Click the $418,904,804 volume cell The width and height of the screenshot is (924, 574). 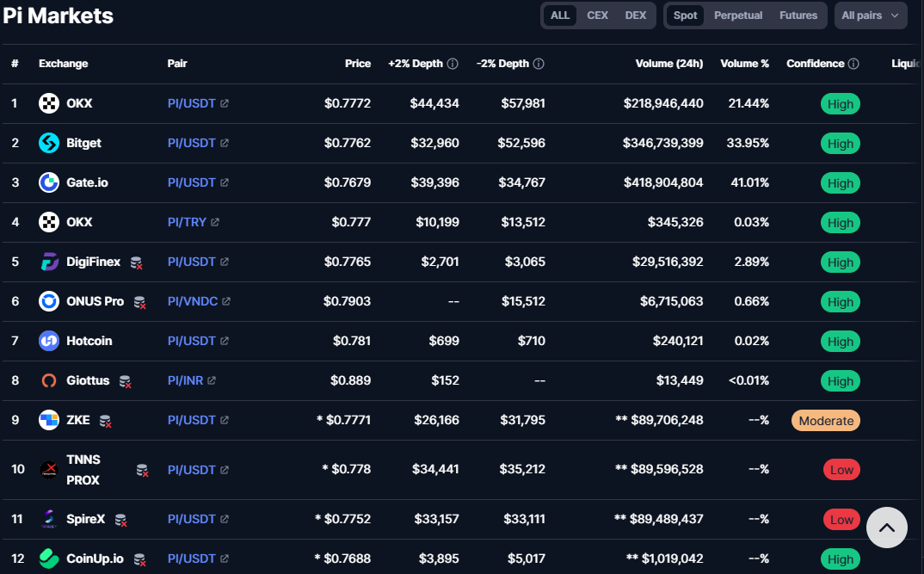(663, 182)
